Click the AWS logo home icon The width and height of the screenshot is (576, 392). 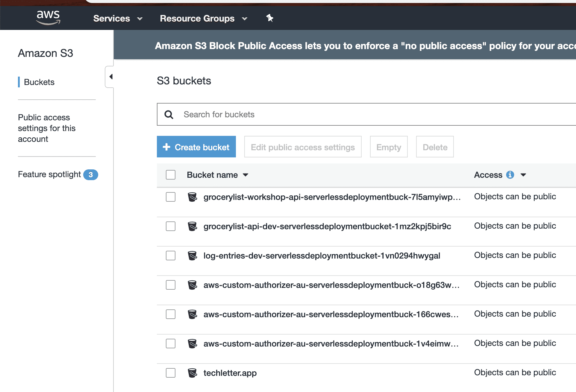point(48,17)
